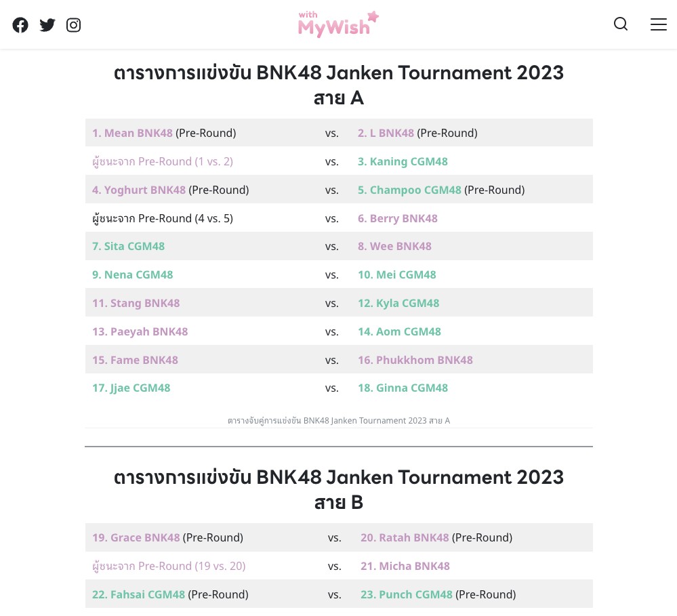Open Champoo CGM48 member link

click(x=409, y=190)
